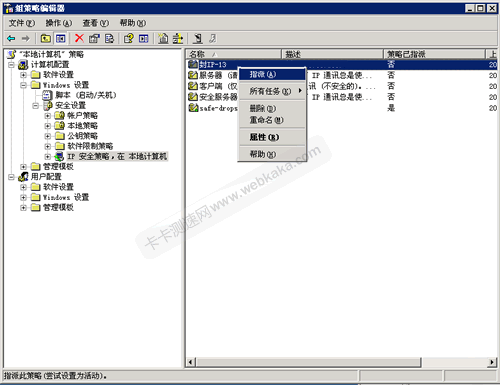Image resolution: width=500 pixels, height=385 pixels.
Task: Open the 文件(F) menu
Action: (22, 23)
